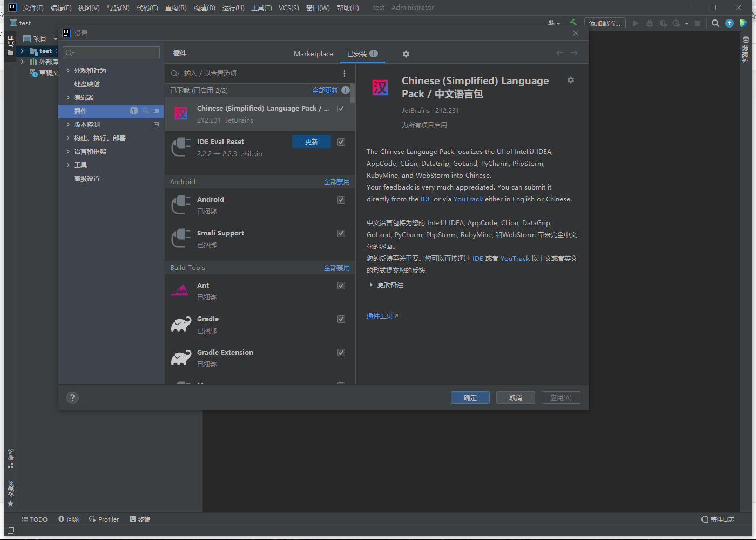Open the Problems tool window in status bar

tap(69, 519)
